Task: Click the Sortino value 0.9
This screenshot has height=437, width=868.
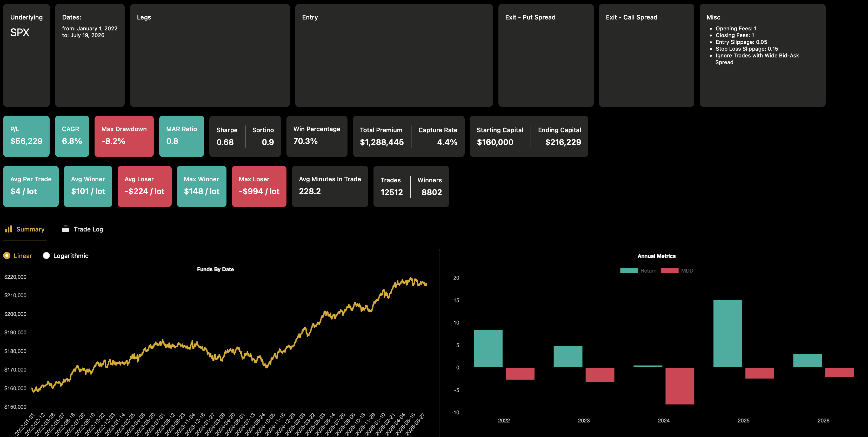Action: click(268, 142)
